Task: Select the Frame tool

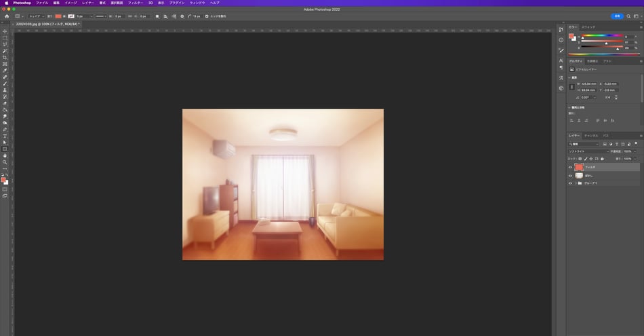Action: 5,64
